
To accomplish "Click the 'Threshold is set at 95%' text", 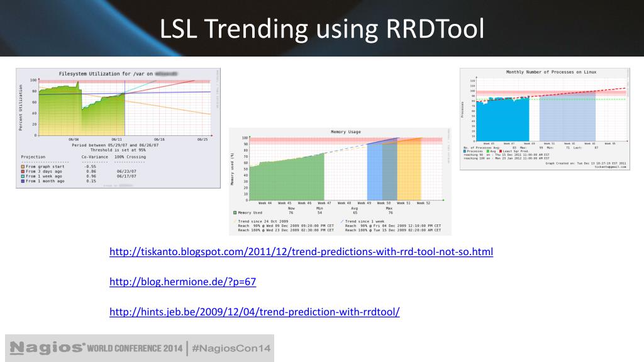I will (118, 150).
